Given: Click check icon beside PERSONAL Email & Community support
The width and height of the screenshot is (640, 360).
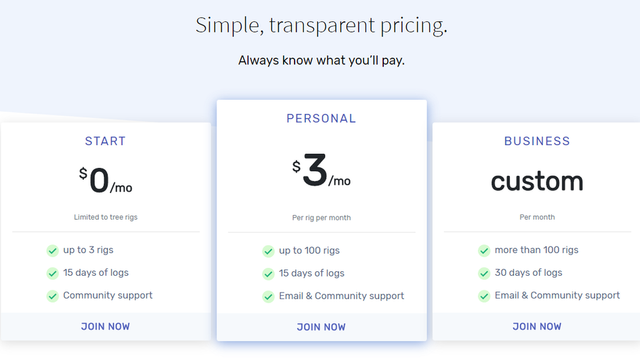Looking at the screenshot, I should tap(268, 297).
